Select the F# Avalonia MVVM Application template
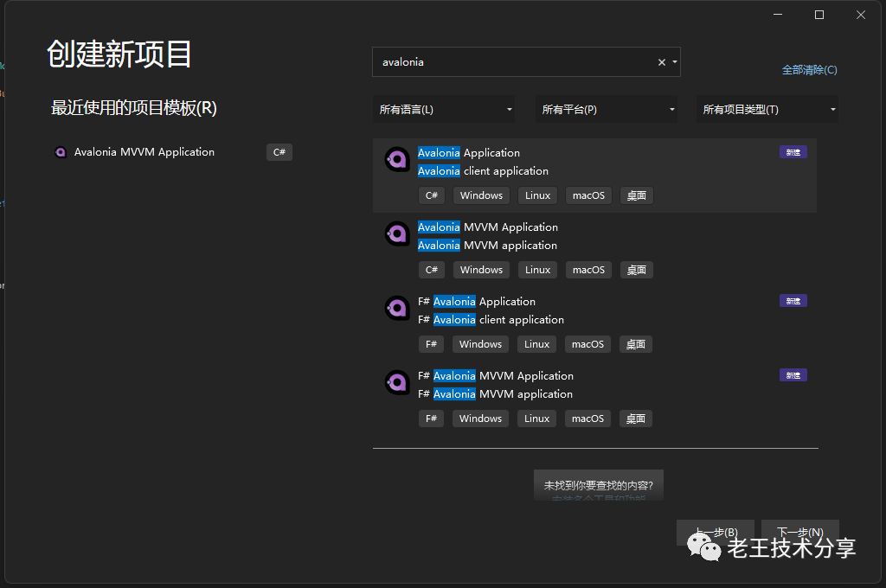The height and width of the screenshot is (588, 886). [594, 399]
